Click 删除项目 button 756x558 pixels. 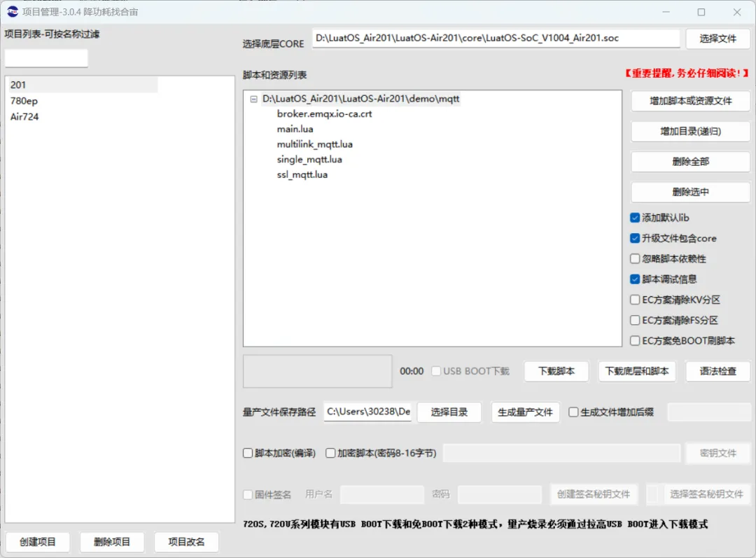click(112, 542)
